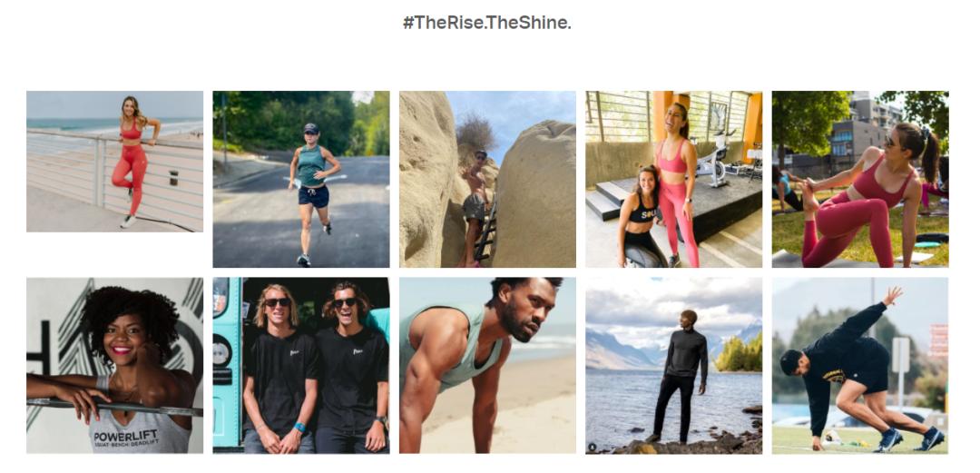This screenshot has height=473, width=980.
Task: Open two women in gym studio photo
Action: [673, 180]
